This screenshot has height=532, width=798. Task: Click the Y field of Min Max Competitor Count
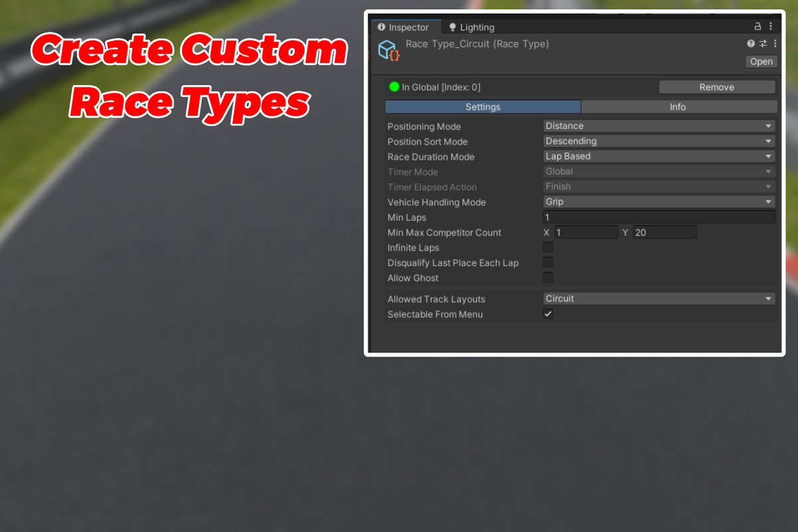(664, 233)
